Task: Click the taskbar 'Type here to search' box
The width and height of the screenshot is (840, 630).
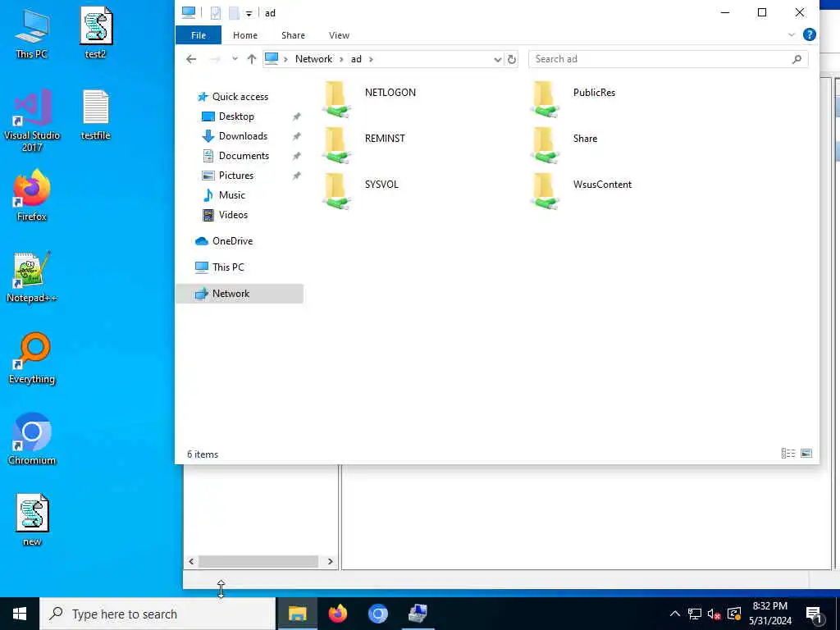Action: (157, 614)
